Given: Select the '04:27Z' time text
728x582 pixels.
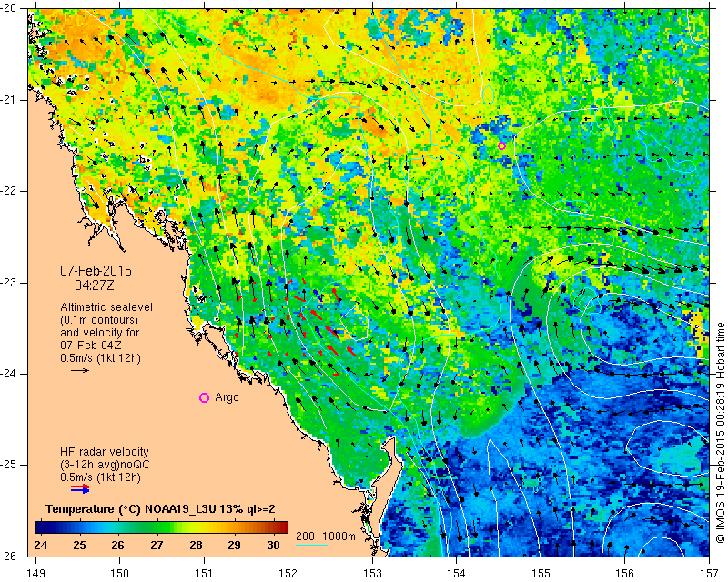Looking at the screenshot, I should 95,286.
